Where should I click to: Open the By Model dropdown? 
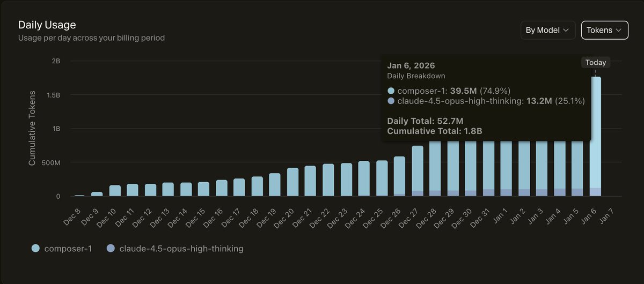pyautogui.click(x=548, y=31)
